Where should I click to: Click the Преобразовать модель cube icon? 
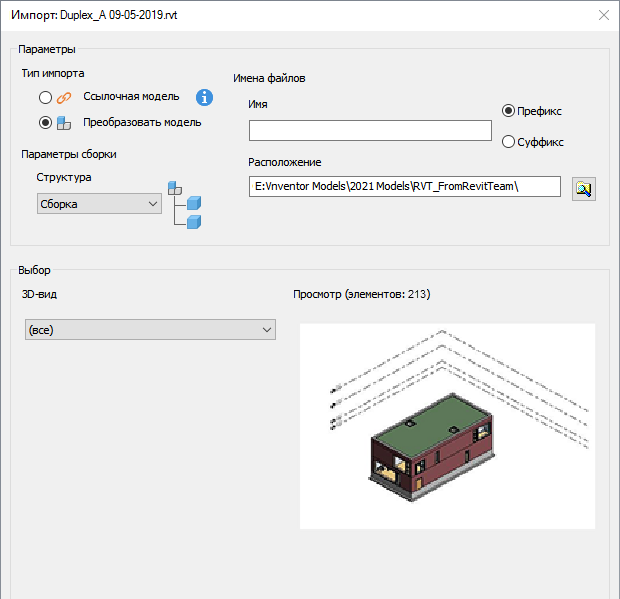(64, 123)
